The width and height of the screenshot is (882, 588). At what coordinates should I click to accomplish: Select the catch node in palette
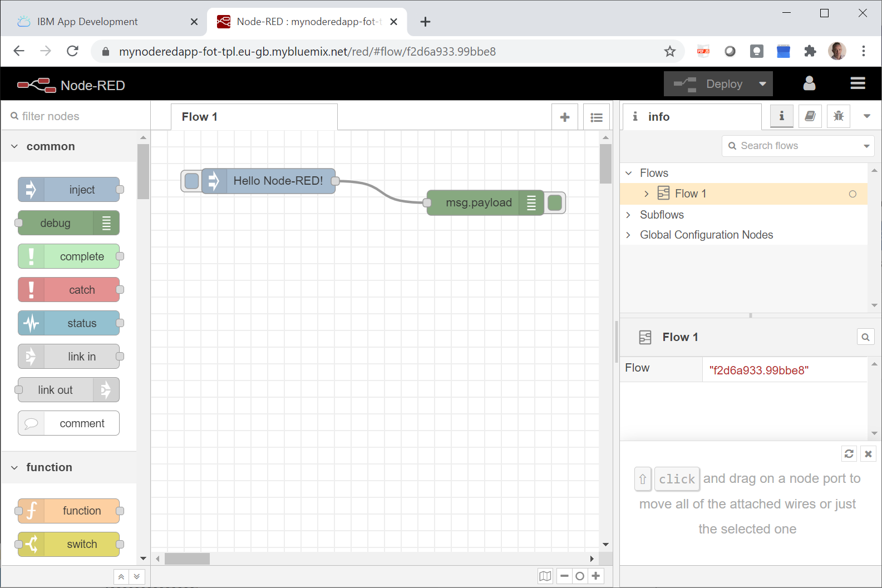(69, 290)
